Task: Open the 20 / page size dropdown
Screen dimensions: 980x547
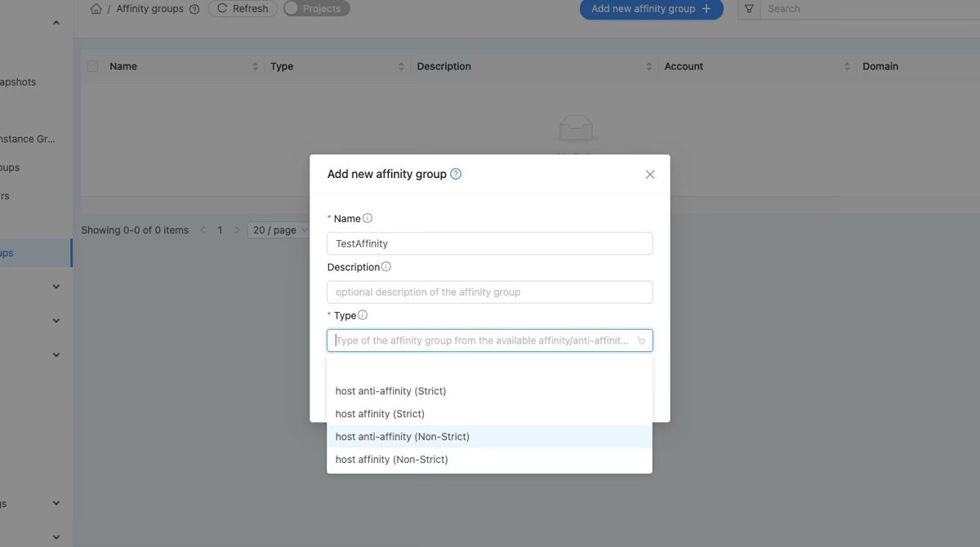Action: [x=279, y=230]
